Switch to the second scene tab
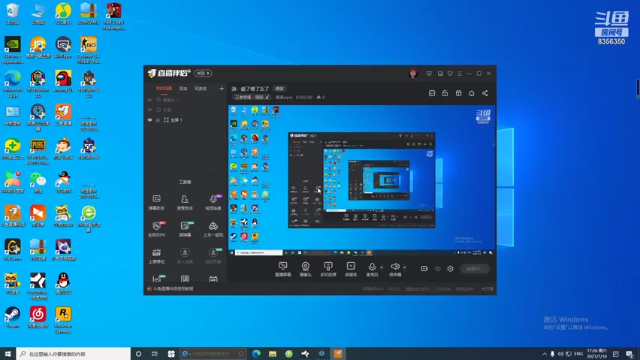This screenshot has height=360, width=640. click(x=183, y=89)
